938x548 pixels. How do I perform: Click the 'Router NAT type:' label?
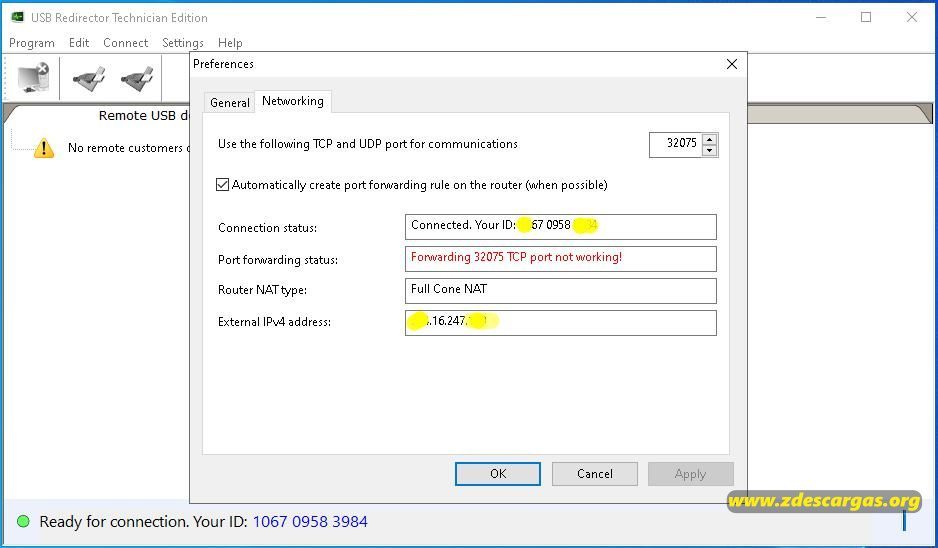point(263,290)
